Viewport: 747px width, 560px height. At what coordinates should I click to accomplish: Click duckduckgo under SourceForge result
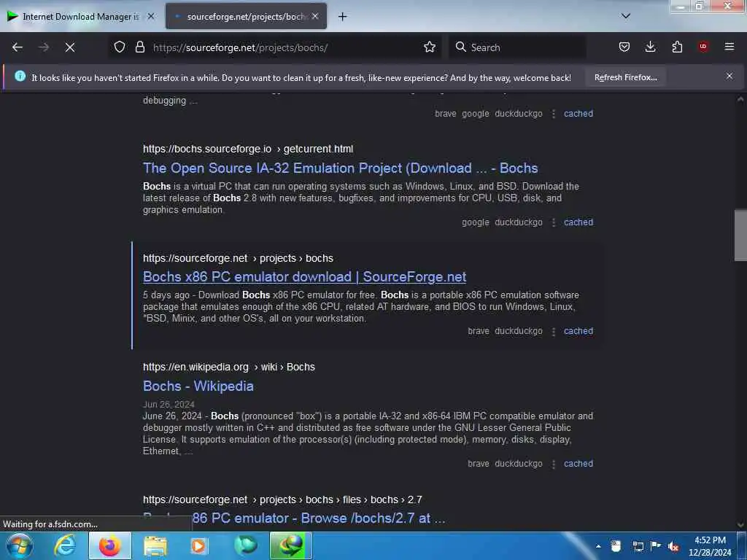tap(519, 330)
